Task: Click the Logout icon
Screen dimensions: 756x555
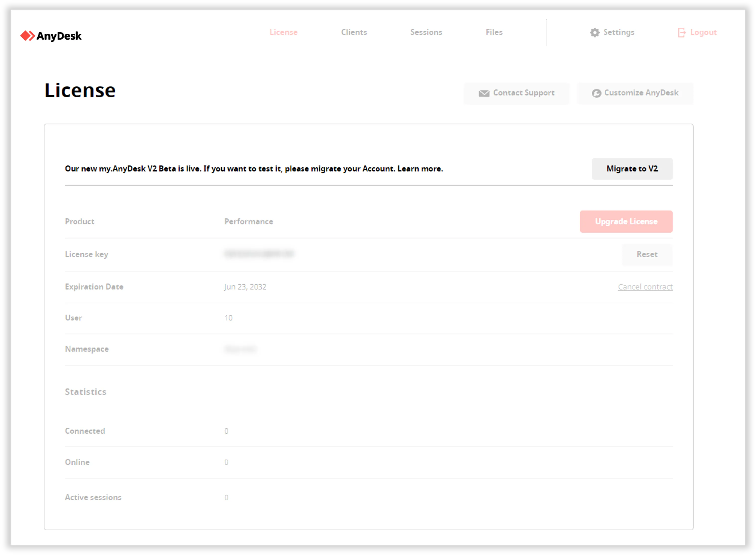Action: point(681,32)
